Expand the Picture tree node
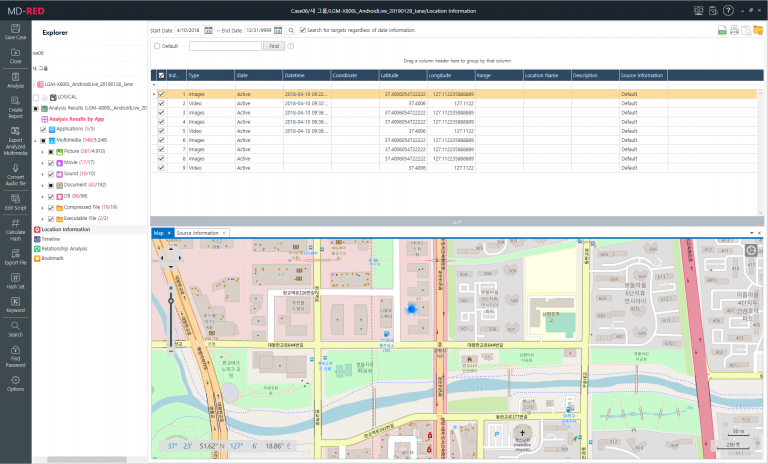768x464 pixels. [x=43, y=152]
